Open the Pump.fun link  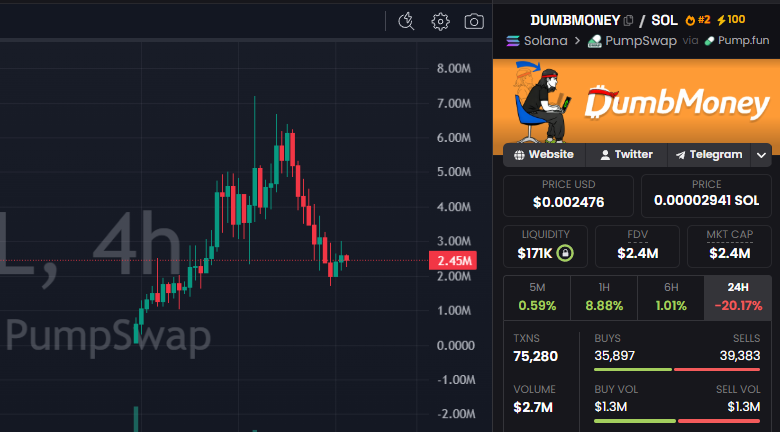[x=737, y=41]
